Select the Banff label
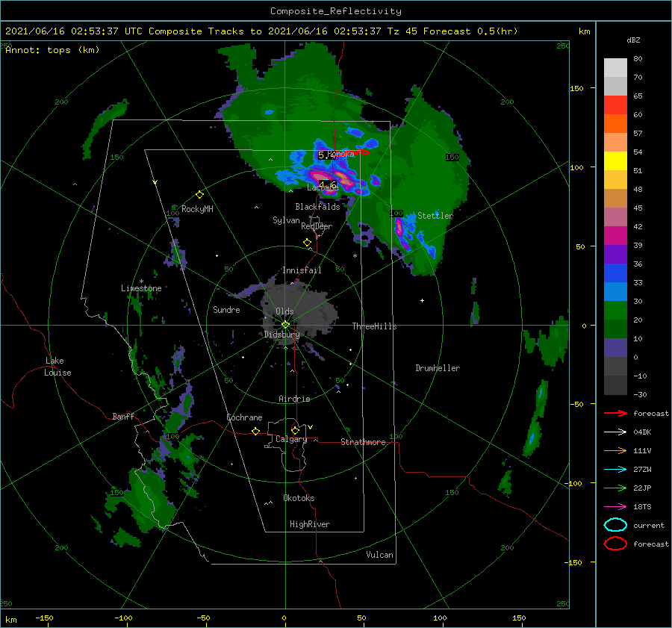This screenshot has height=628, width=672. 123,416
